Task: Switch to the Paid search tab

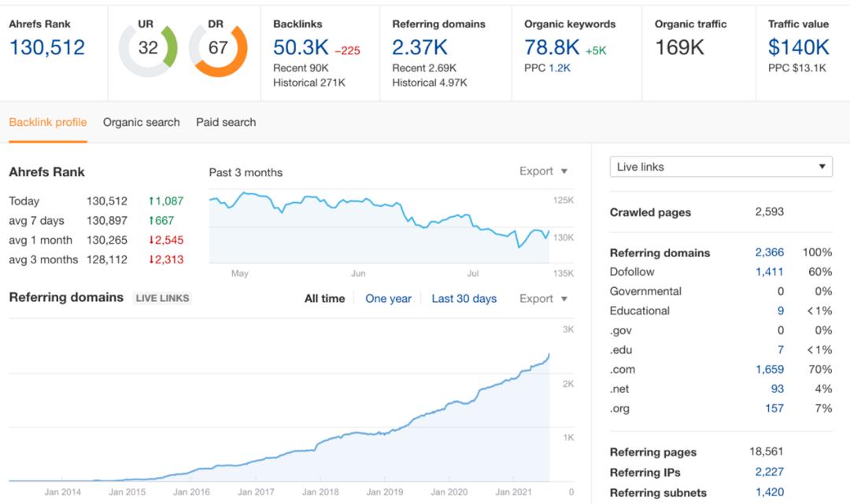Action: (226, 123)
